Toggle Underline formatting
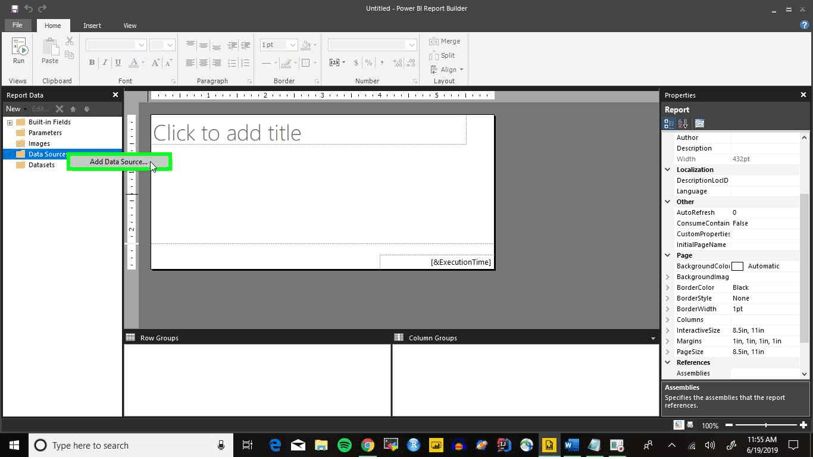The image size is (814, 459). point(118,63)
